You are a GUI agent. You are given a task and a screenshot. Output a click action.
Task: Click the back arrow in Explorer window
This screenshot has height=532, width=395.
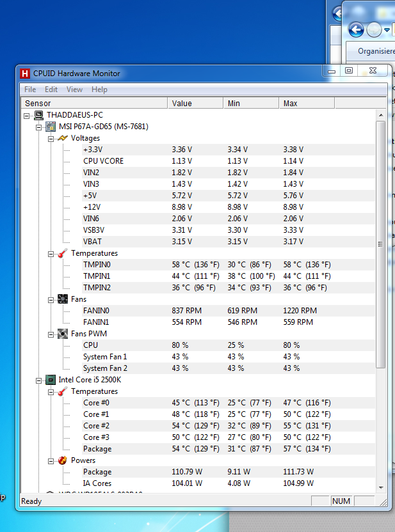(356, 30)
